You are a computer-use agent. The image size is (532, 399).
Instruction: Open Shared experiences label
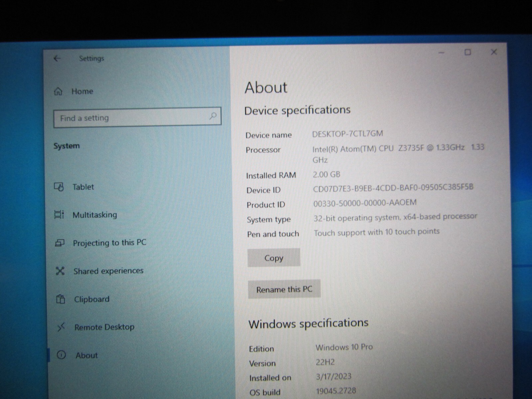tap(108, 271)
